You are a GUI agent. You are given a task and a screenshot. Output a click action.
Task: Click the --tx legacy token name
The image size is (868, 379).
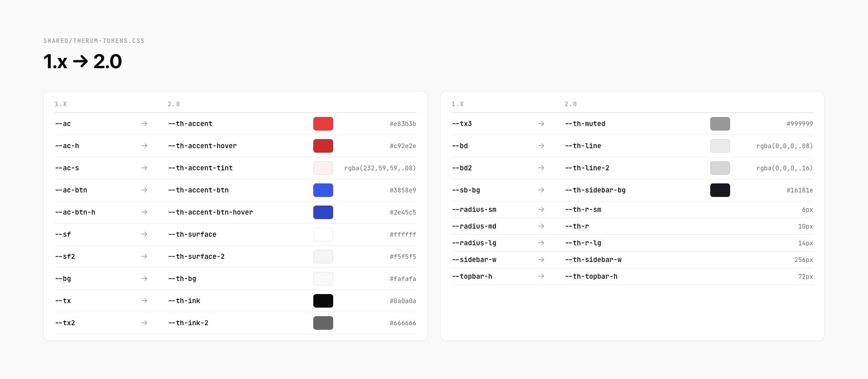(63, 301)
